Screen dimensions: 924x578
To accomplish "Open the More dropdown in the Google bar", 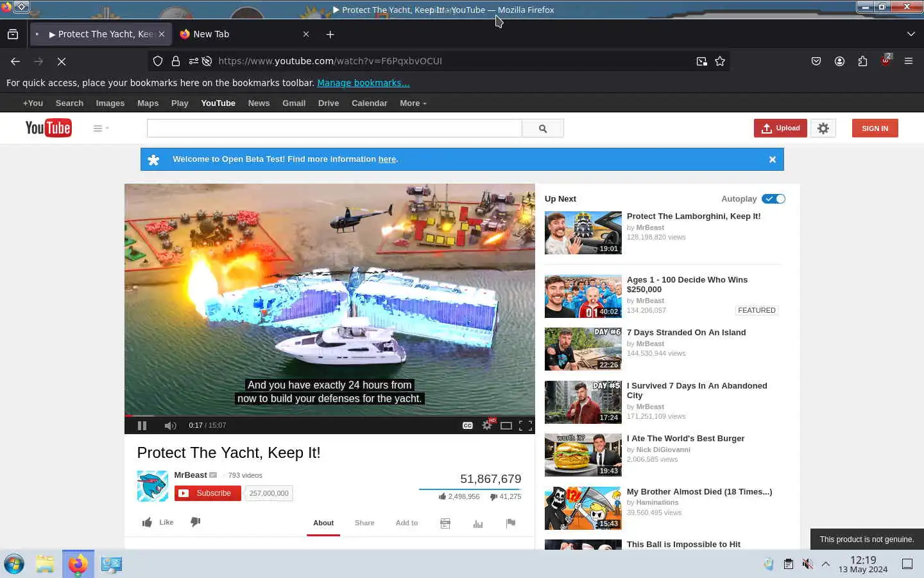I will 413,103.
